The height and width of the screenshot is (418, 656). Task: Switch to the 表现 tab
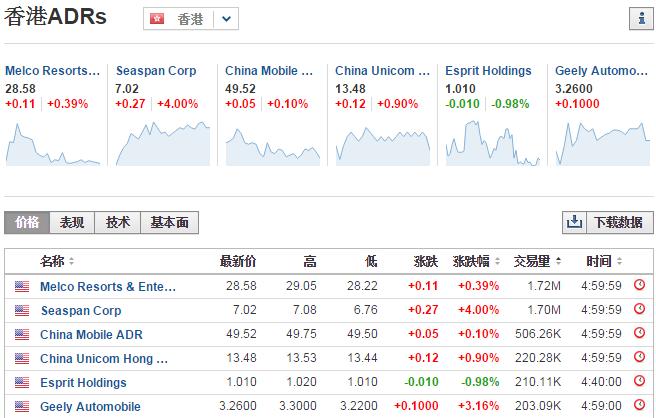tap(72, 223)
